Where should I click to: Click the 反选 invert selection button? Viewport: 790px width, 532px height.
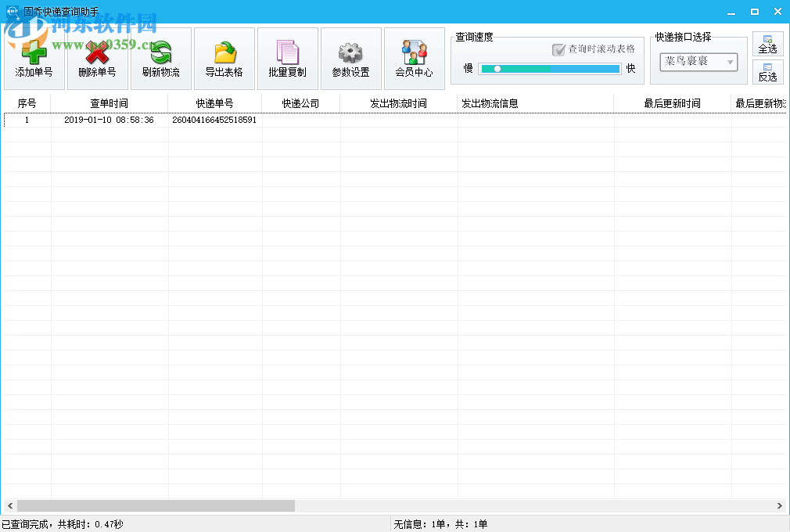(x=767, y=73)
